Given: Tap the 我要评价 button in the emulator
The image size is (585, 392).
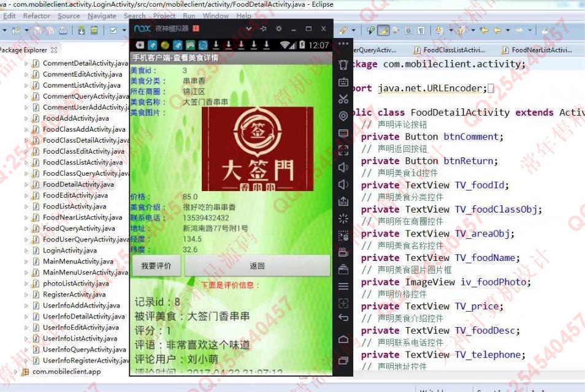Looking at the screenshot, I should pyautogui.click(x=156, y=266).
